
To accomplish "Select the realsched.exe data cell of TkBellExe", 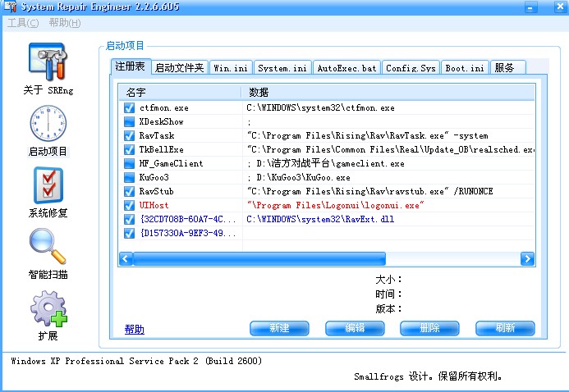I will point(390,149).
